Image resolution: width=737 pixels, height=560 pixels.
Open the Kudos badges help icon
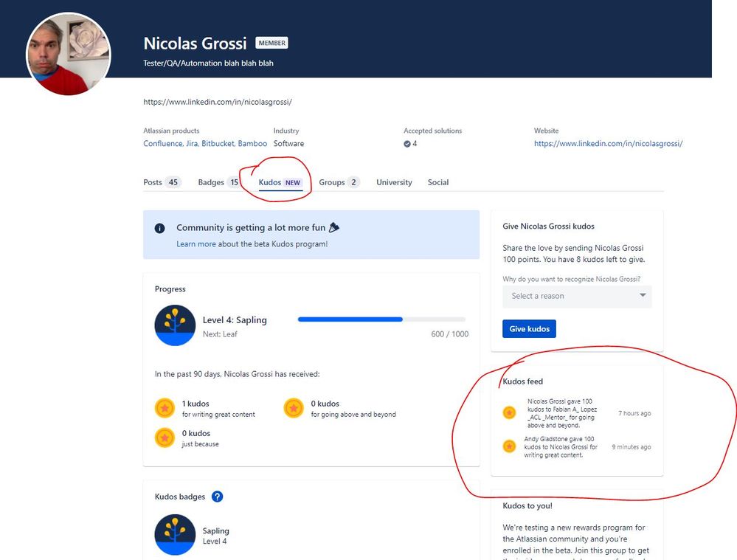click(x=217, y=497)
